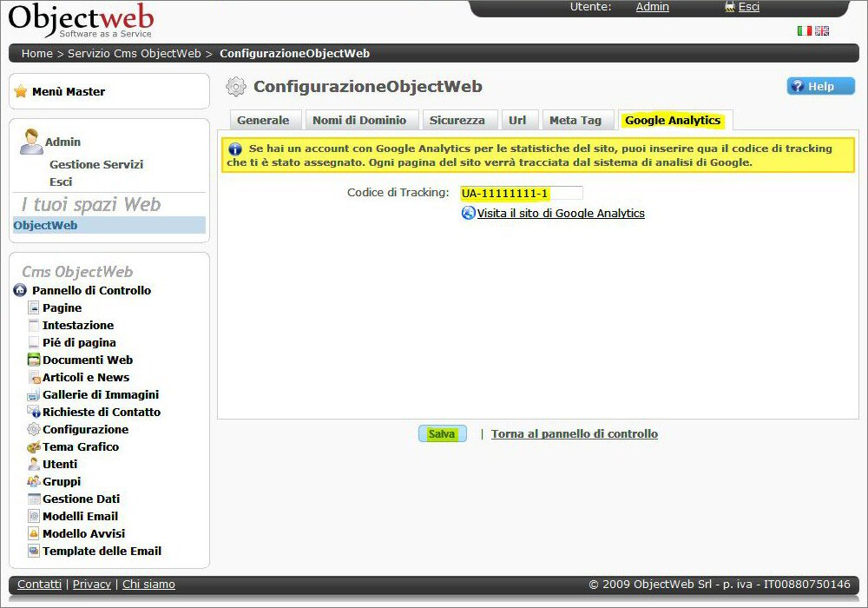The width and height of the screenshot is (868, 608).
Task: Click the Esci logout link in the header
Action: pyautogui.click(x=748, y=7)
